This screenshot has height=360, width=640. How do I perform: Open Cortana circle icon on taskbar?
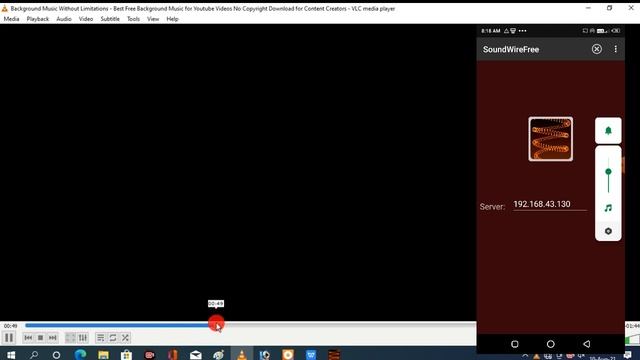(56, 355)
